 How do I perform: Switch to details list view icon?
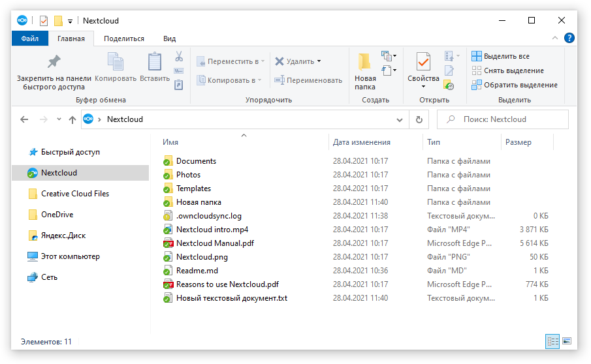pyautogui.click(x=552, y=341)
